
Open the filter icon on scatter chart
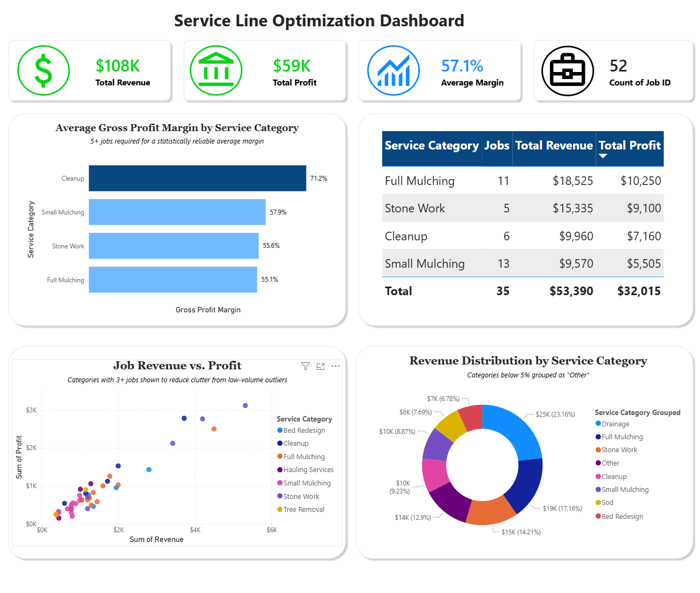305,366
